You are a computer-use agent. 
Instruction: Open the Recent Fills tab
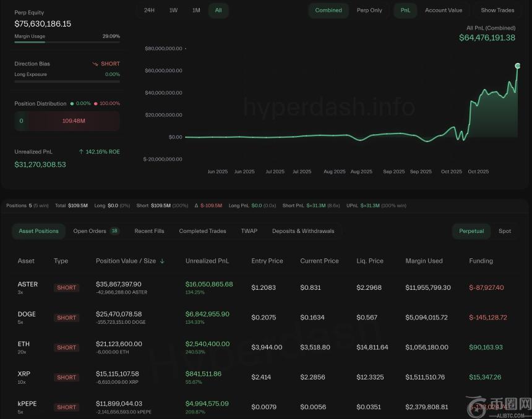pyautogui.click(x=149, y=231)
